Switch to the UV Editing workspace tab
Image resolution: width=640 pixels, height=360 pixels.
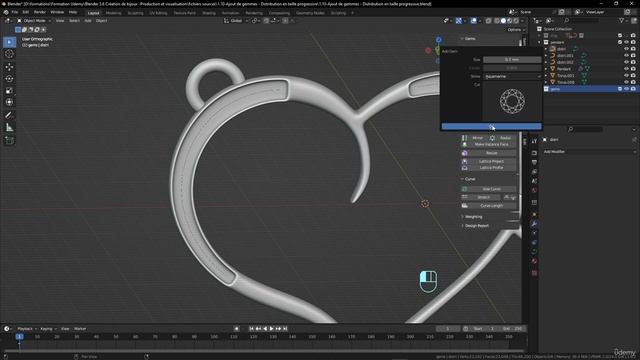pos(158,13)
